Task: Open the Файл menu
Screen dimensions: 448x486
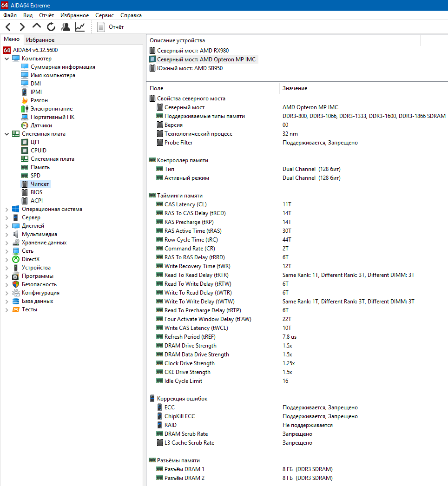Action: (x=10, y=15)
